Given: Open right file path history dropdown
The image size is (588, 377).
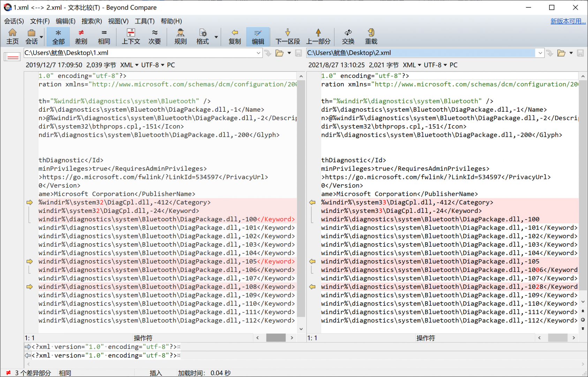Looking at the screenshot, I should click(x=540, y=53).
